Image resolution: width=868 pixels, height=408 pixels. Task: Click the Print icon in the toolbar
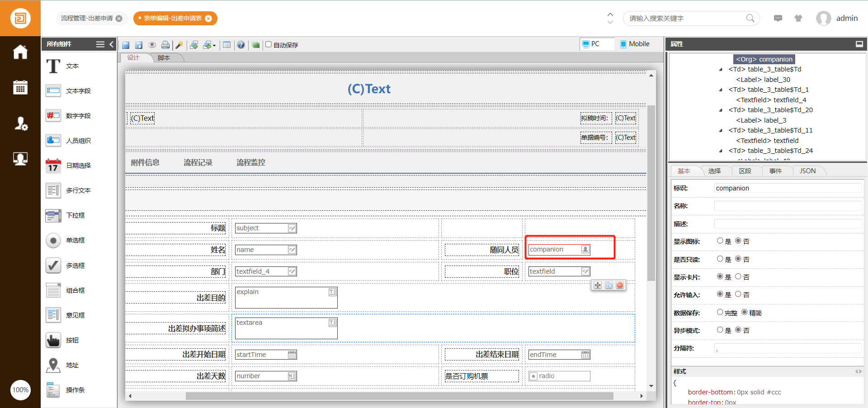click(165, 45)
